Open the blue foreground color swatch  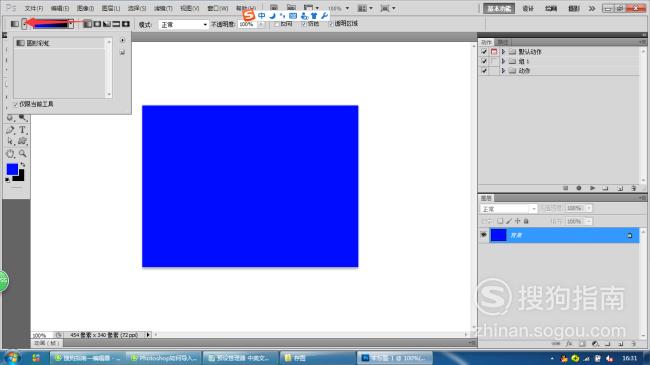pyautogui.click(x=12, y=169)
